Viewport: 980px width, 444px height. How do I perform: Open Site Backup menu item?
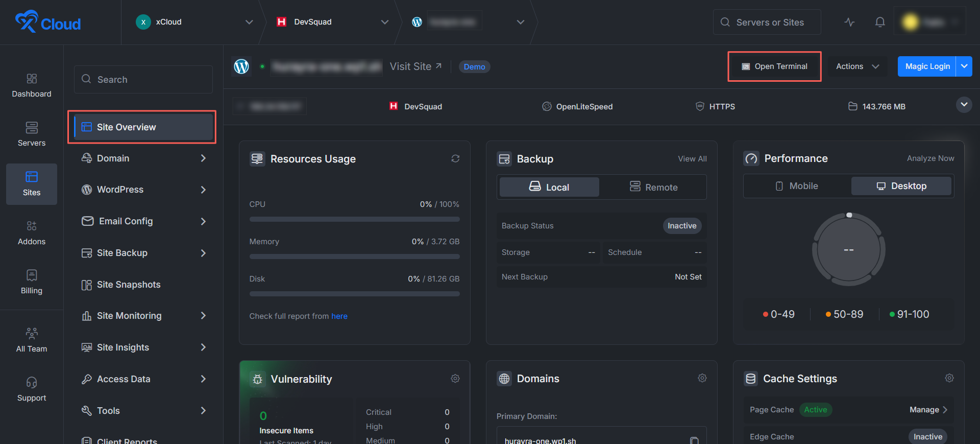point(143,253)
